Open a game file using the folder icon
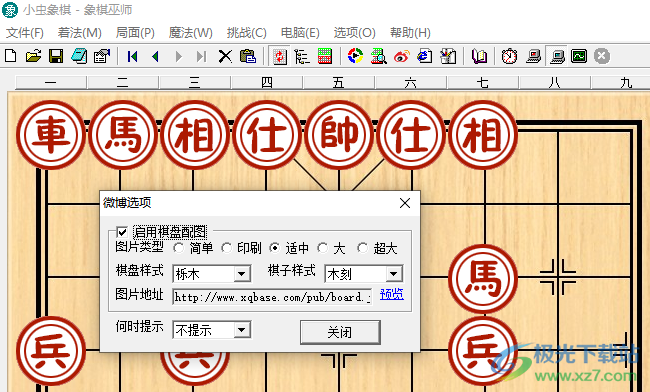This screenshot has height=392, width=650. point(33,56)
